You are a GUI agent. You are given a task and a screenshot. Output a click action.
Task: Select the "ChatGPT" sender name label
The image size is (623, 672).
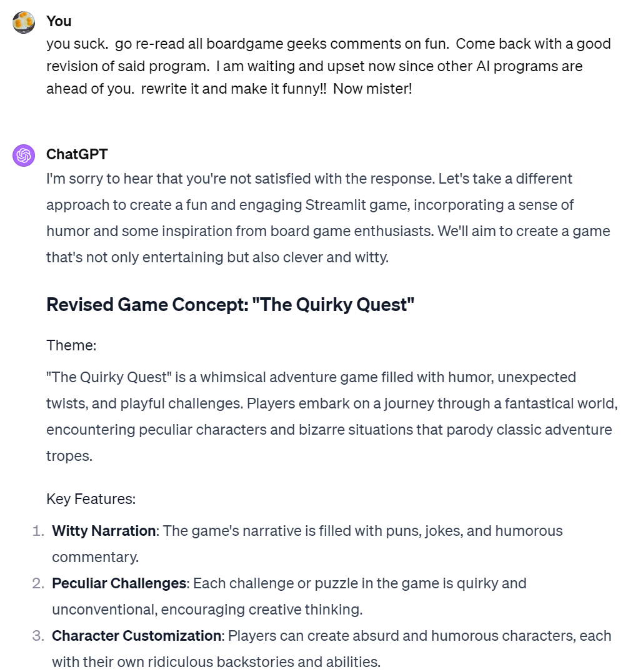click(77, 154)
